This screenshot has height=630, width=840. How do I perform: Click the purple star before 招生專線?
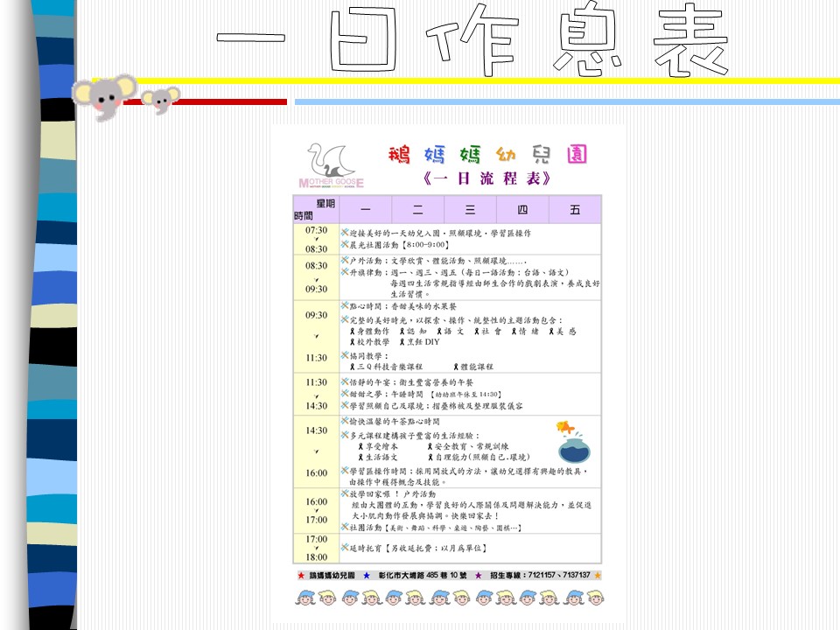click(478, 576)
